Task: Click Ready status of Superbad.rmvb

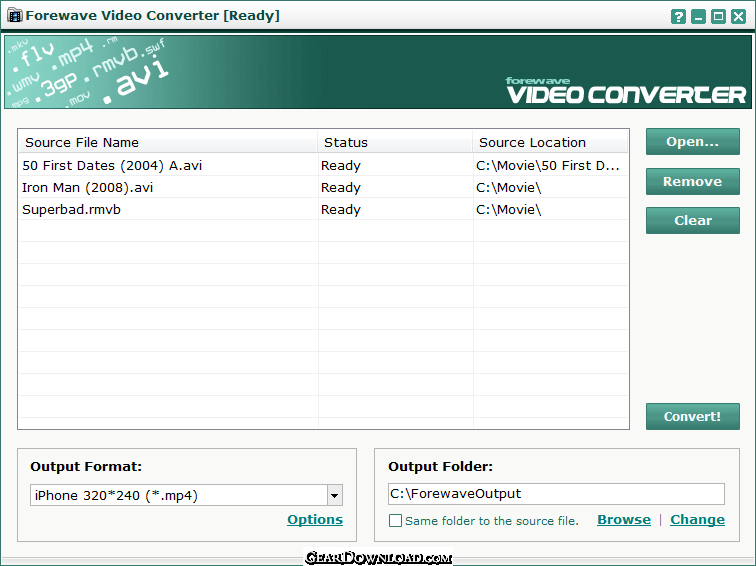Action: 340,210
